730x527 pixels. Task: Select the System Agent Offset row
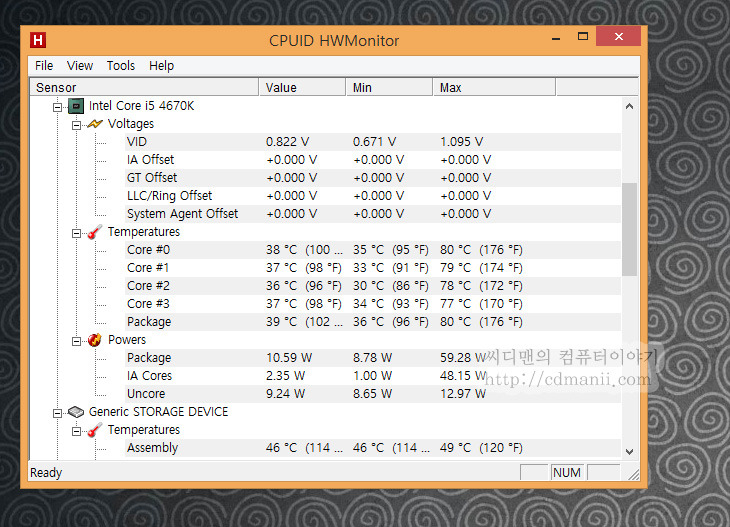click(x=373, y=214)
